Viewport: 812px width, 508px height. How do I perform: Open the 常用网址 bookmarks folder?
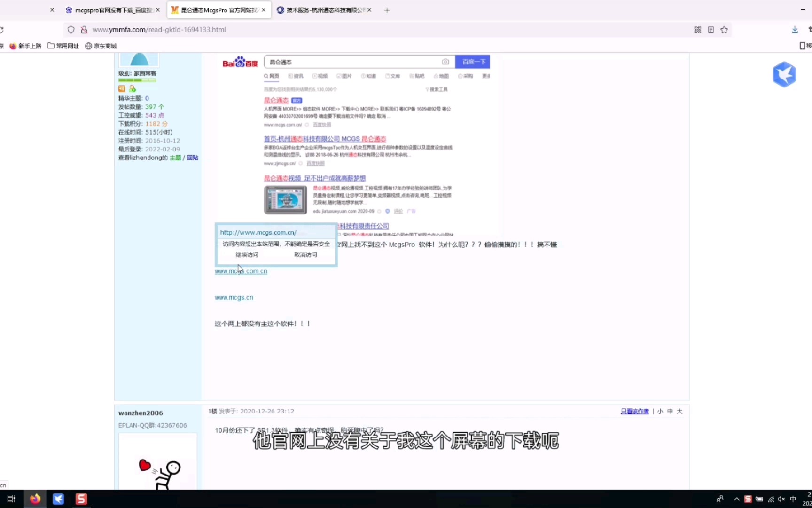tap(63, 46)
